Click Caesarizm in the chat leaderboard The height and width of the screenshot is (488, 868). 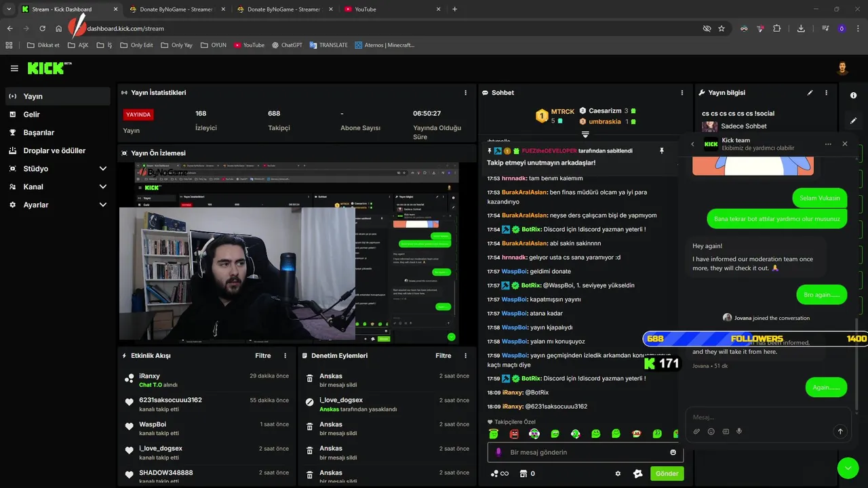tap(605, 110)
